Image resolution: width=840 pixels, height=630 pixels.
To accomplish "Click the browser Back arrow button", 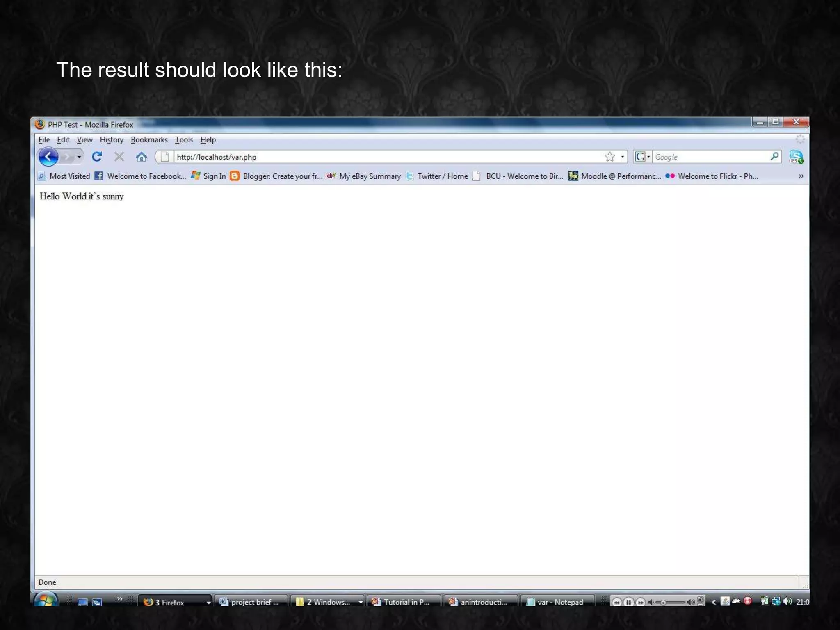I will pos(48,157).
